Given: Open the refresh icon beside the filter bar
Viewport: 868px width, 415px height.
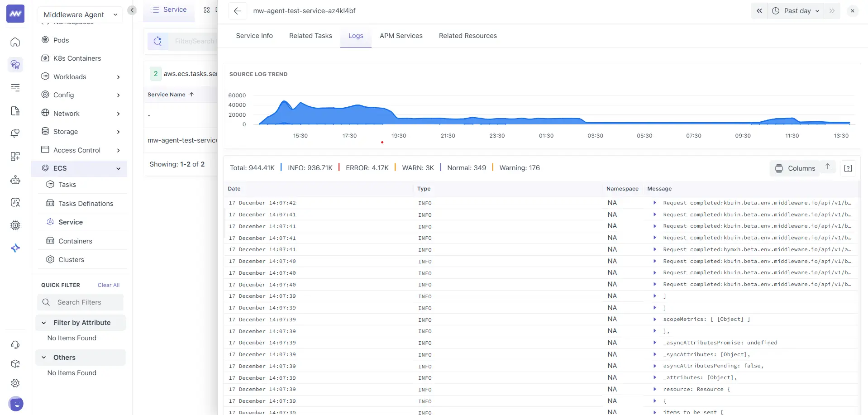Looking at the screenshot, I should point(158,41).
